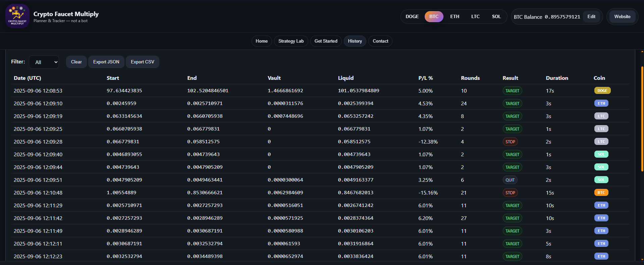The width and height of the screenshot is (644, 265).
Task: Click the STOP result badge in 12:09:28 row
Action: (x=510, y=142)
